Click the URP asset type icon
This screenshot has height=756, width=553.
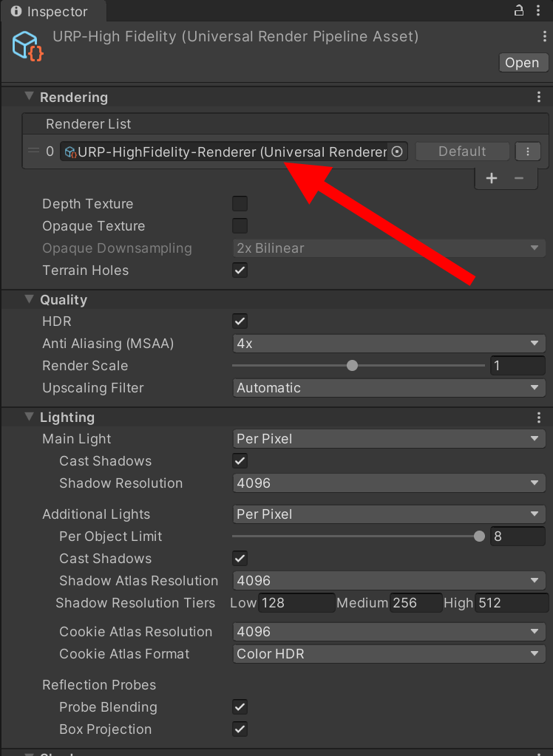(27, 47)
